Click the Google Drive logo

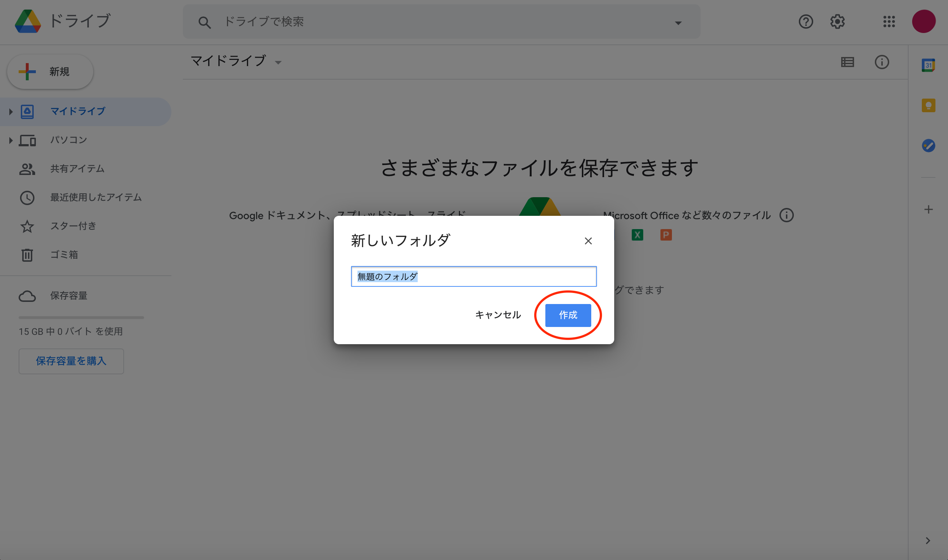28,22
